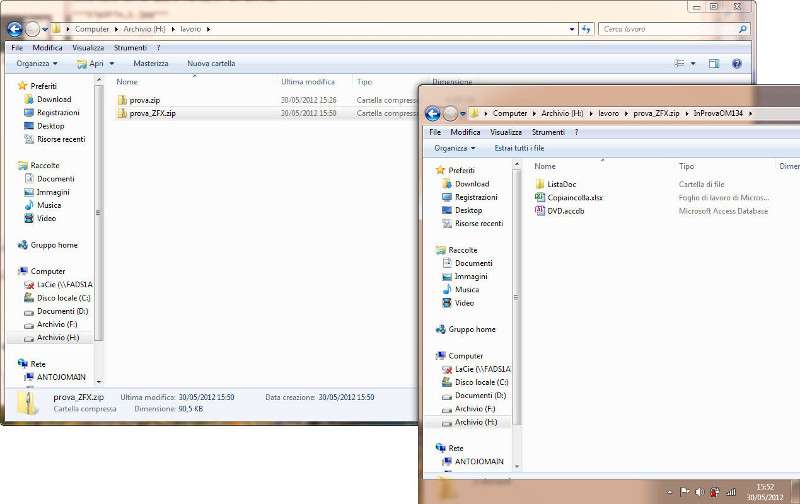Open clock showing 15:52 in taskbar
This screenshot has height=504, width=800.
pyautogui.click(x=765, y=492)
